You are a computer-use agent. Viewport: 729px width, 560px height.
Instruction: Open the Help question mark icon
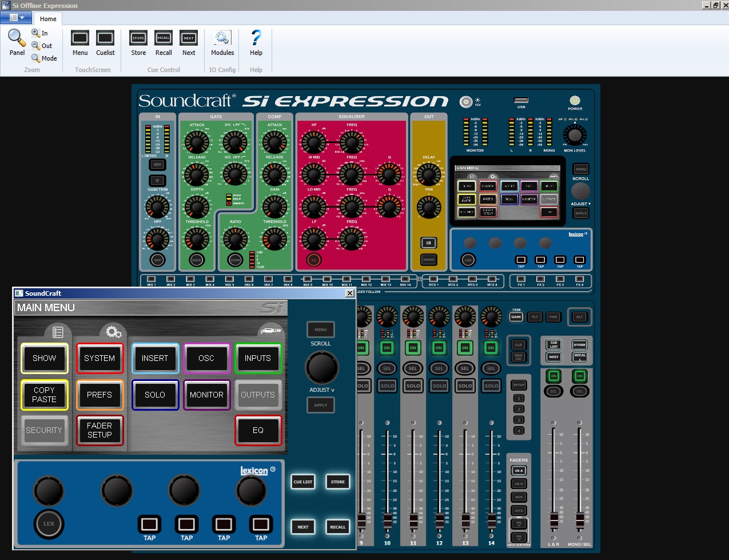256,38
